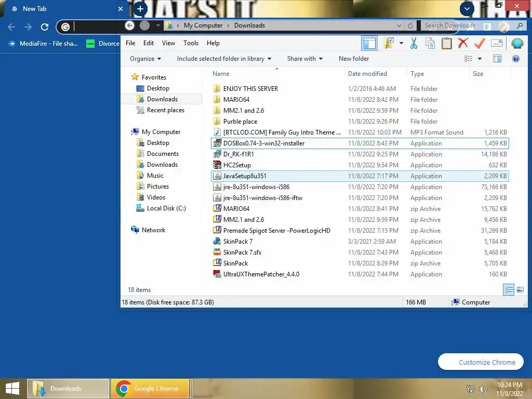Screen dimensions: 532x399
Task: Select Videos in navigation tree
Action: click(x=156, y=197)
